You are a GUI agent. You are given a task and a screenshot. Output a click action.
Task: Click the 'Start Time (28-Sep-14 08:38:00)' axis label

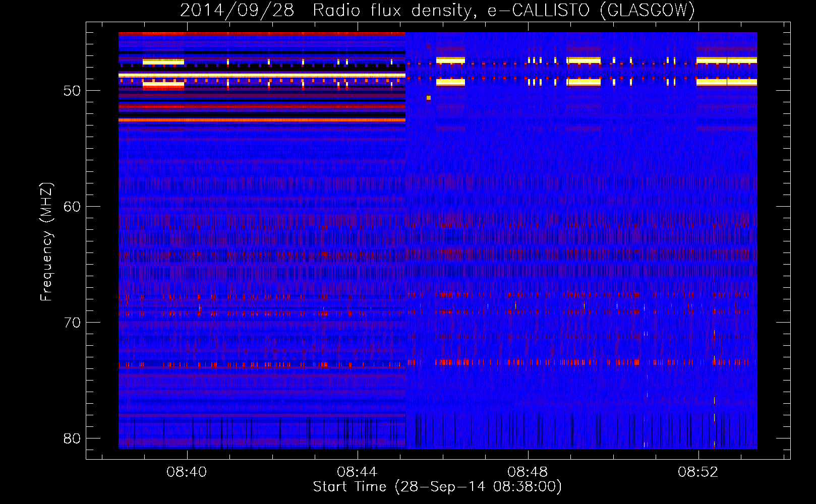coord(437,487)
